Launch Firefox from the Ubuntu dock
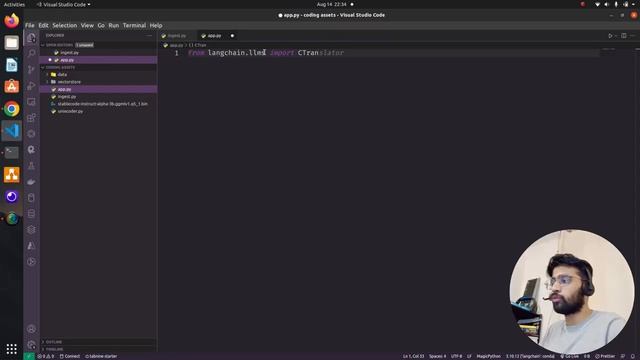640x360 pixels. (x=11, y=20)
